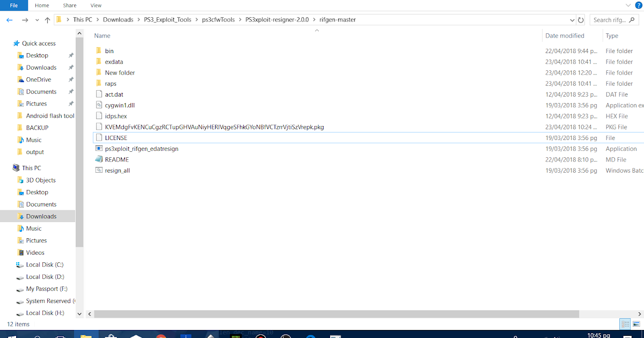Viewport: 644px width, 338px height.
Task: Switch to the View tab
Action: pyautogui.click(x=96, y=5)
